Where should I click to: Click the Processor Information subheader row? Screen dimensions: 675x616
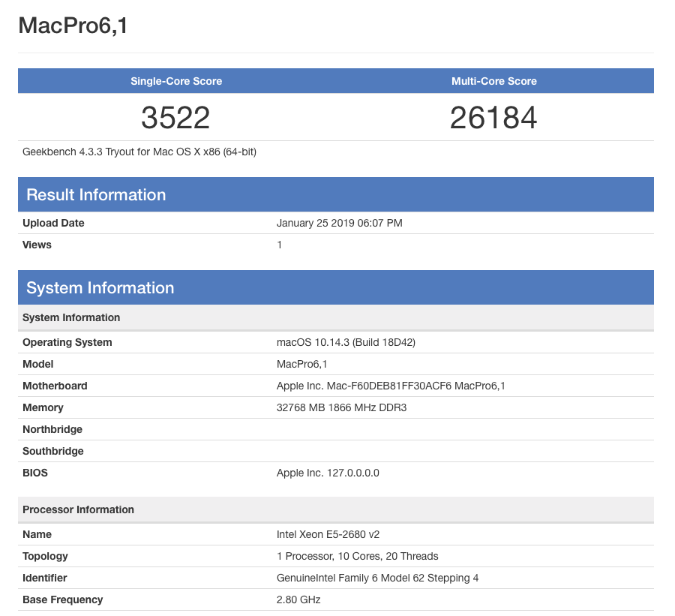click(x=336, y=509)
